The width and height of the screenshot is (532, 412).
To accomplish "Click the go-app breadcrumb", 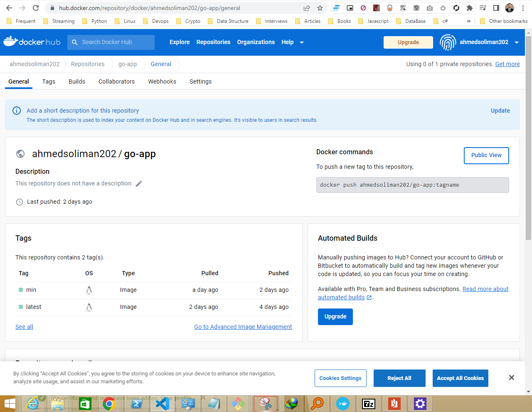I will point(128,64).
